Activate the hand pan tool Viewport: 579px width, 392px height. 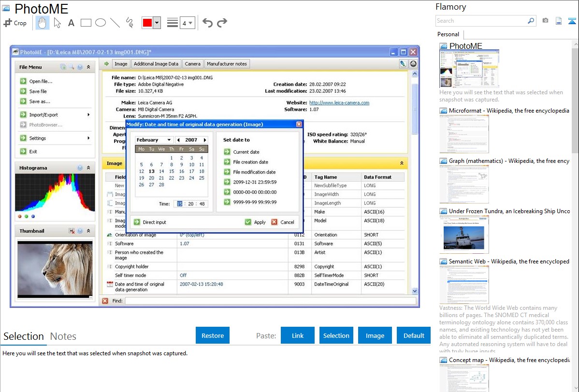coord(42,23)
